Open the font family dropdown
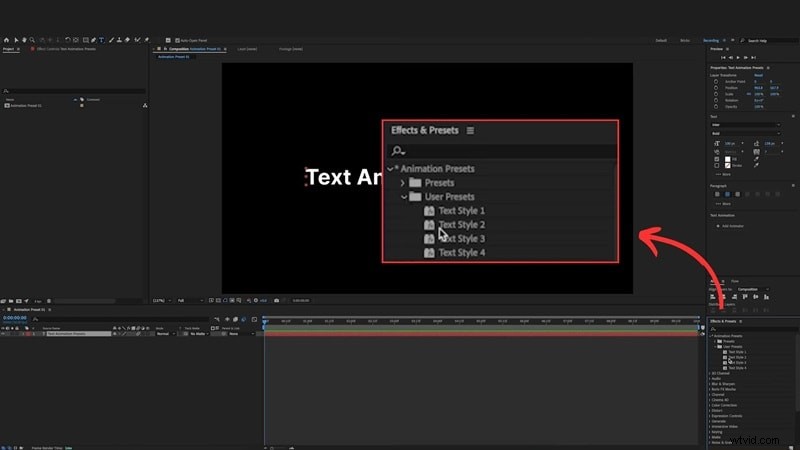800x450 pixels. pyautogui.click(x=745, y=125)
